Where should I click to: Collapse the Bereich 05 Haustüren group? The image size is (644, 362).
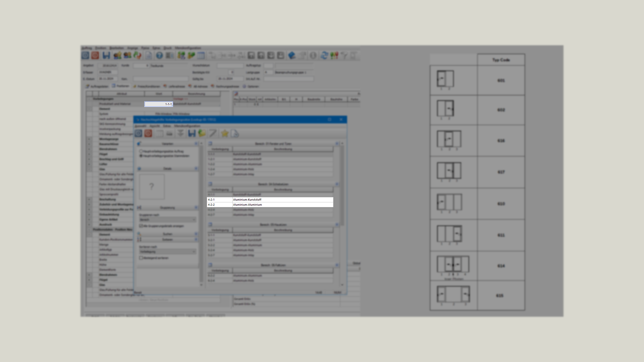[x=337, y=225]
